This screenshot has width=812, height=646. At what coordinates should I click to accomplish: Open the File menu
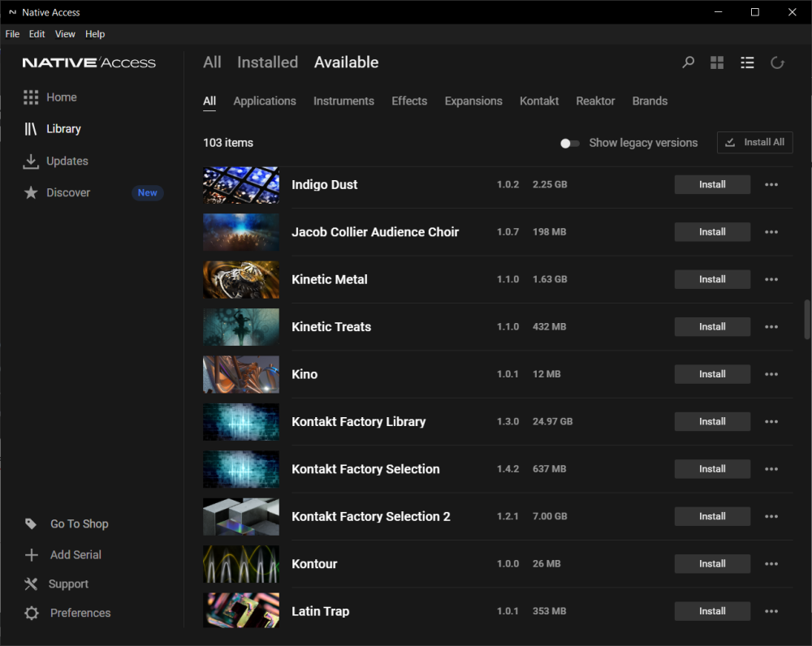click(12, 34)
